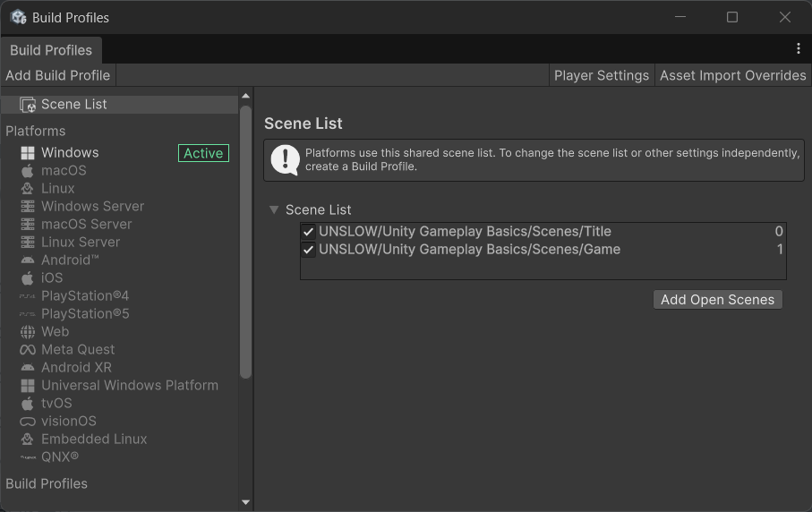Click the PlayStation 4 logo icon
Viewport: 812px width, 512px height.
28,296
